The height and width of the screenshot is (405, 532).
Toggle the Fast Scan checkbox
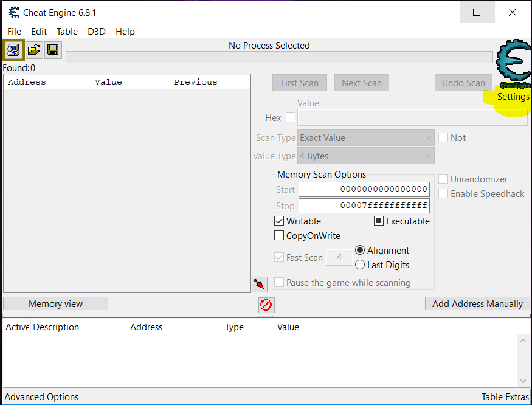click(279, 257)
